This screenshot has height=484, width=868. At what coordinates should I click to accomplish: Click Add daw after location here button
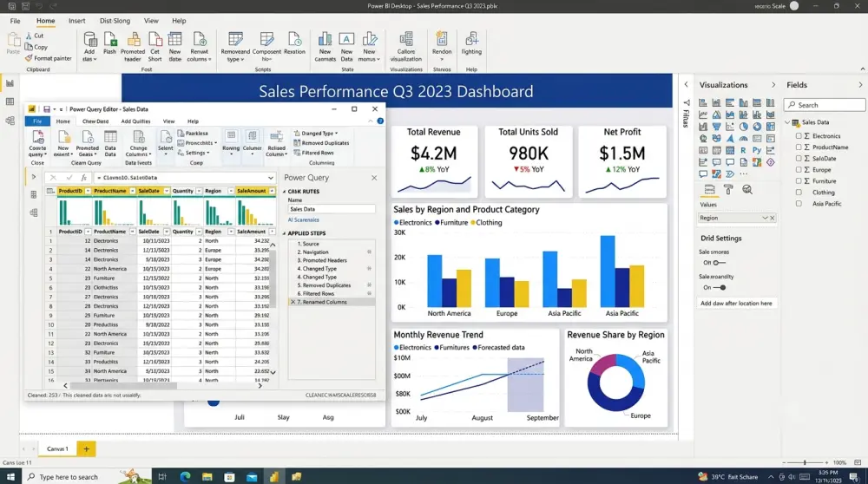pos(736,303)
